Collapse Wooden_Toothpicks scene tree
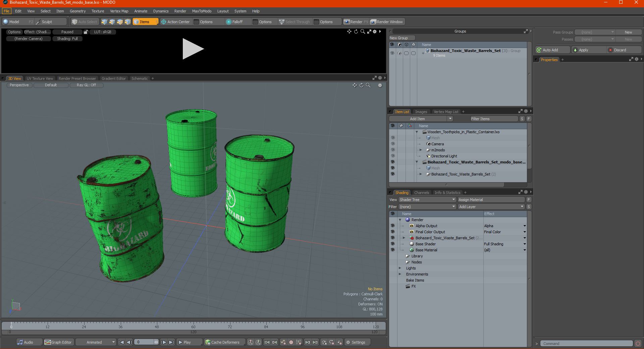The height and width of the screenshot is (349, 644). click(417, 132)
